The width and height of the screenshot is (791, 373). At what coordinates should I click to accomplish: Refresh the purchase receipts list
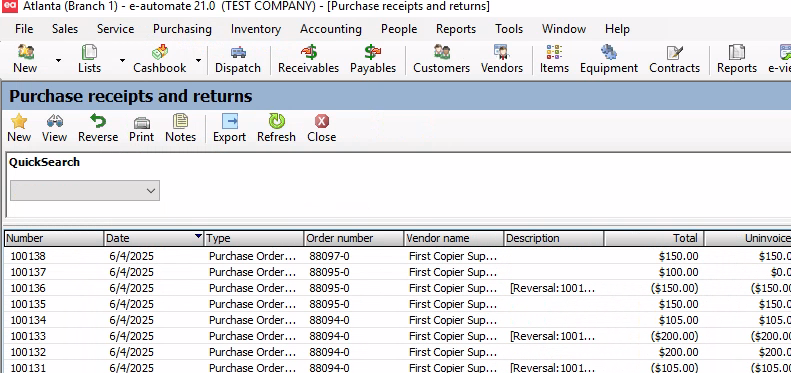coord(276,128)
